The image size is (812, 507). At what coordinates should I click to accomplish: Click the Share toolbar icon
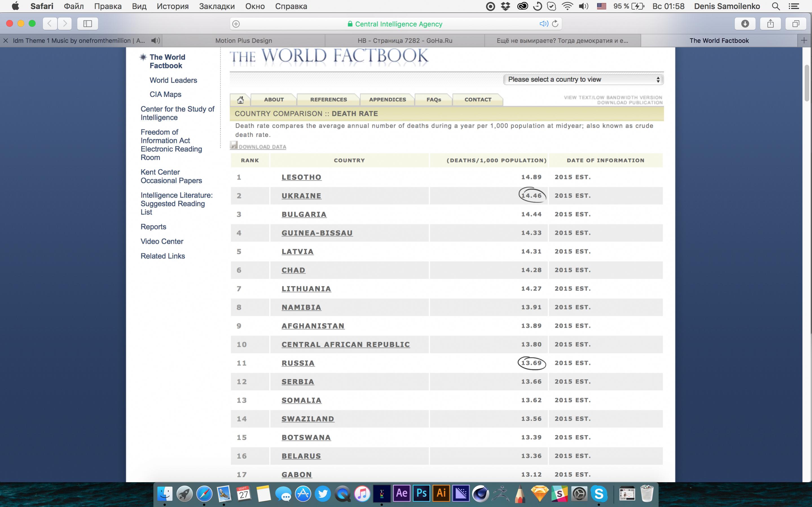tap(770, 24)
